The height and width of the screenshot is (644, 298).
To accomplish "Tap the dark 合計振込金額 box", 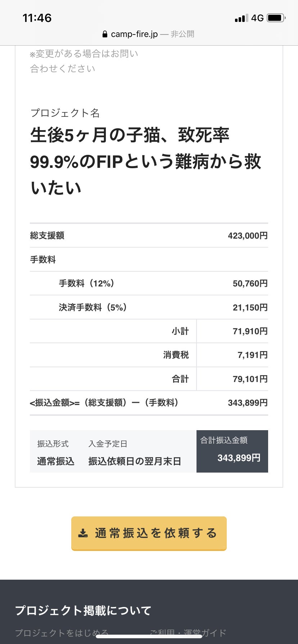I will click(232, 451).
